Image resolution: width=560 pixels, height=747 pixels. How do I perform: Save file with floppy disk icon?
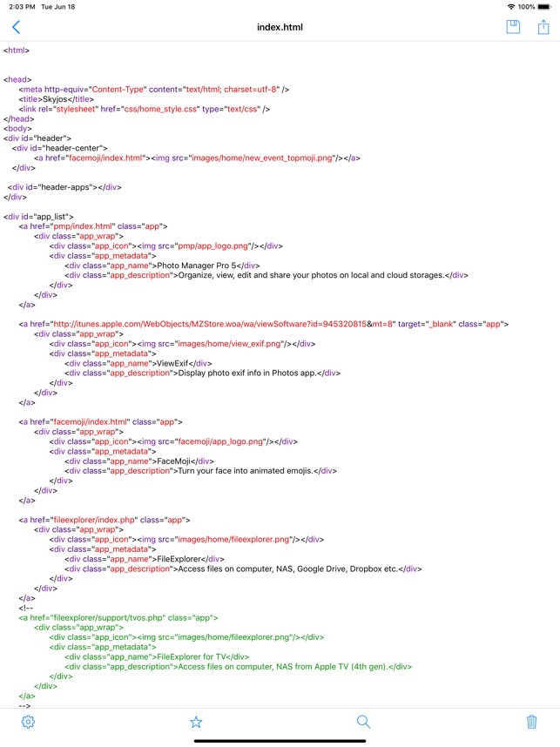513,27
